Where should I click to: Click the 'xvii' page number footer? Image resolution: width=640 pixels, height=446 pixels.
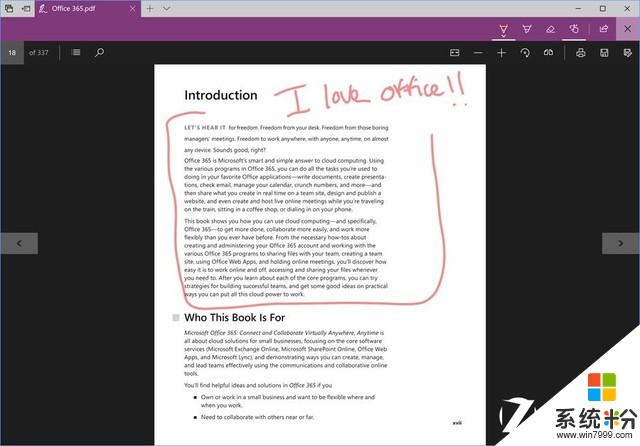457,423
